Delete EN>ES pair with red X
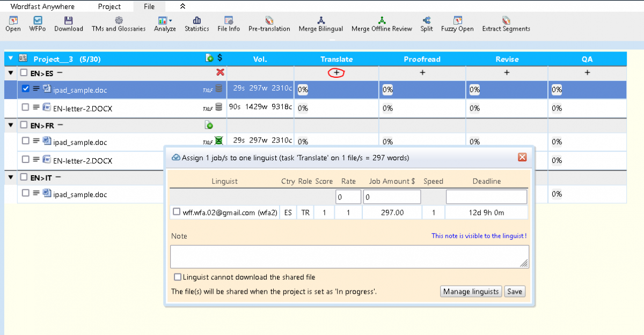The width and height of the screenshot is (644, 335). pos(219,72)
